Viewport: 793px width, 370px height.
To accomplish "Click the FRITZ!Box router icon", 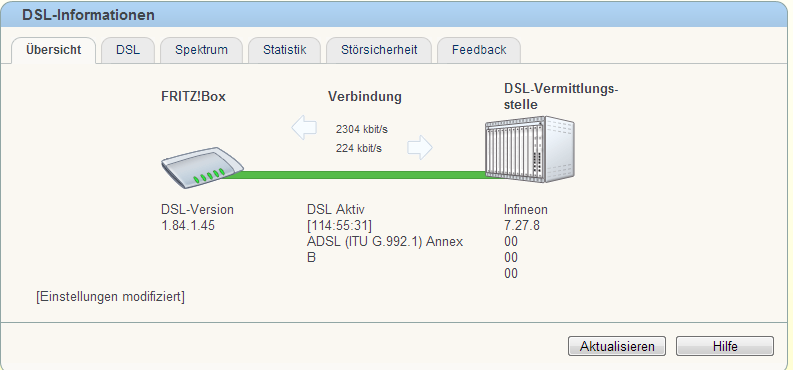I will tap(203, 168).
